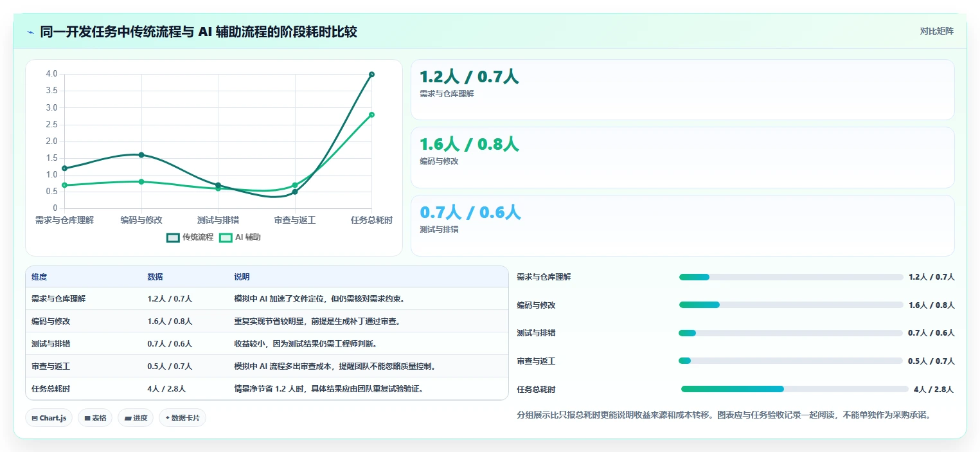Click the 编码与修改 progress bar

click(791, 305)
